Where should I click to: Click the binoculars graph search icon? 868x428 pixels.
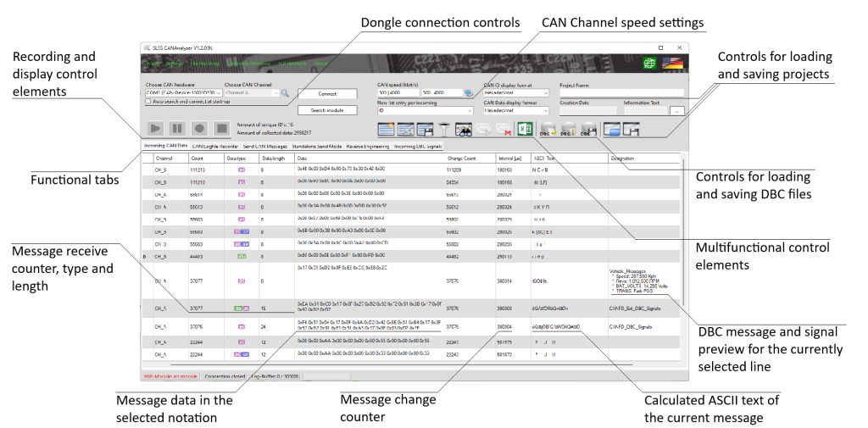tap(464, 129)
